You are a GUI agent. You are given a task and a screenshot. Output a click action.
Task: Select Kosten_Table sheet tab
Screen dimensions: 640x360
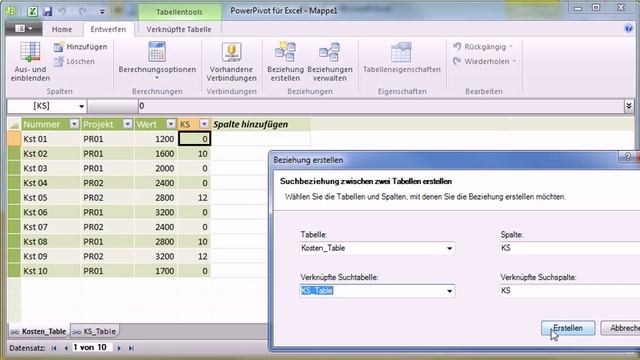[x=39, y=331]
